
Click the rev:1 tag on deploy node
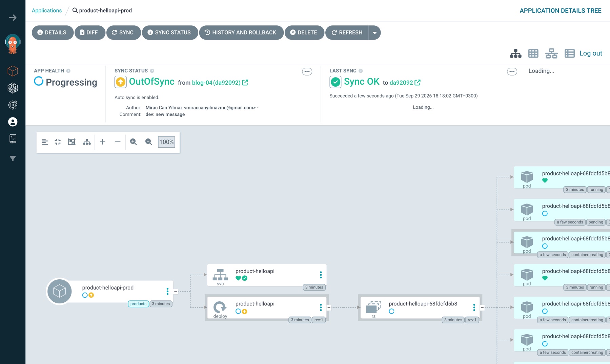click(x=319, y=320)
